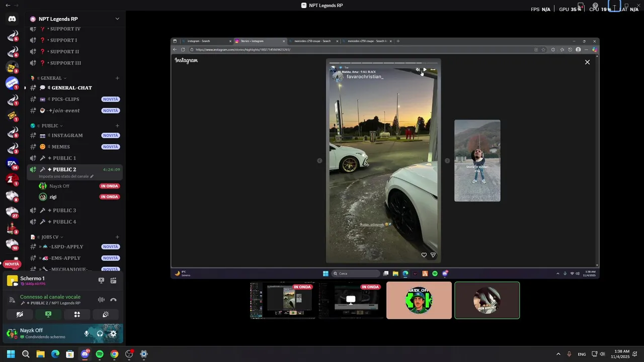Join PUBLIC 1 voice channel
This screenshot has width=644, height=362.
(74, 158)
